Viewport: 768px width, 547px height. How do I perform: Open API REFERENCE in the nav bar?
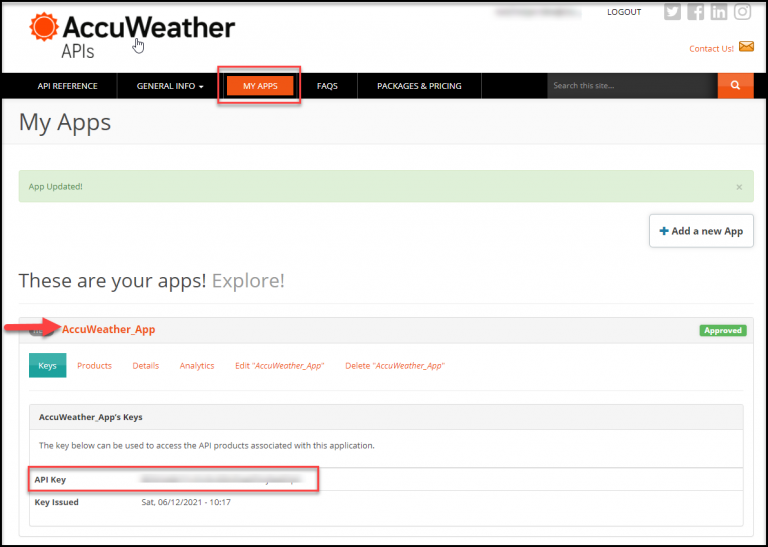coord(68,86)
